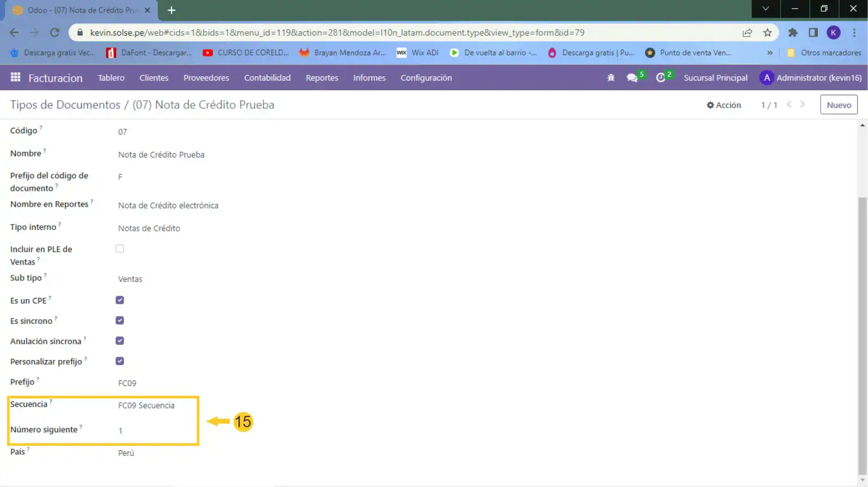Click the 1 / 1 pager counter
The image size is (868, 487).
coord(769,105)
